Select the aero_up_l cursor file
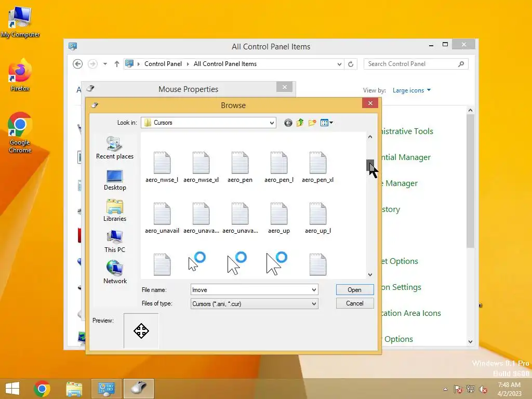 (x=318, y=218)
